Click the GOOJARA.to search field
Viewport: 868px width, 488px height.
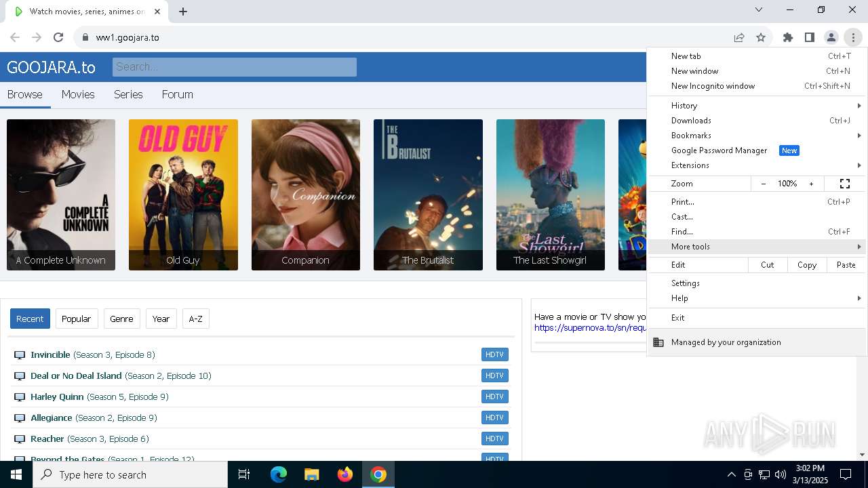235,66
